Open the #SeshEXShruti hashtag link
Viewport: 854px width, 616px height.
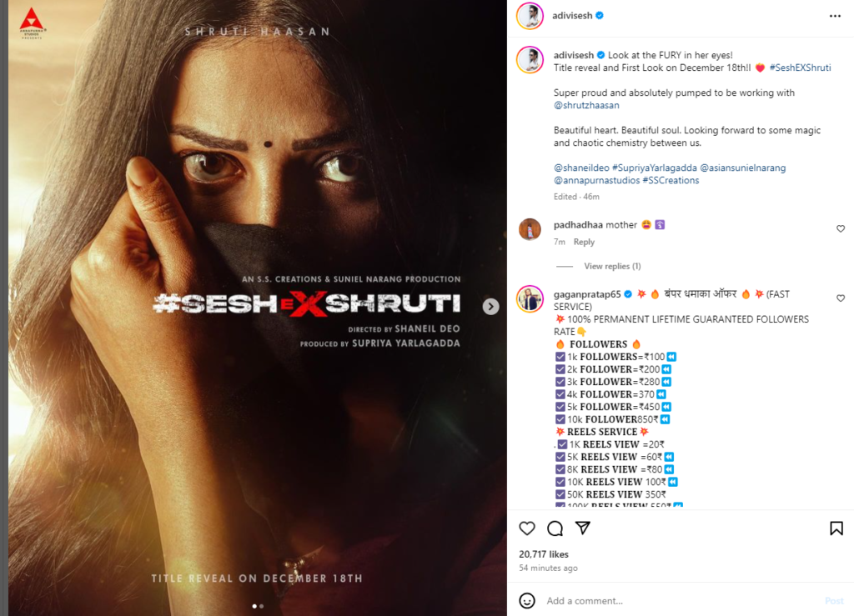pyautogui.click(x=800, y=68)
